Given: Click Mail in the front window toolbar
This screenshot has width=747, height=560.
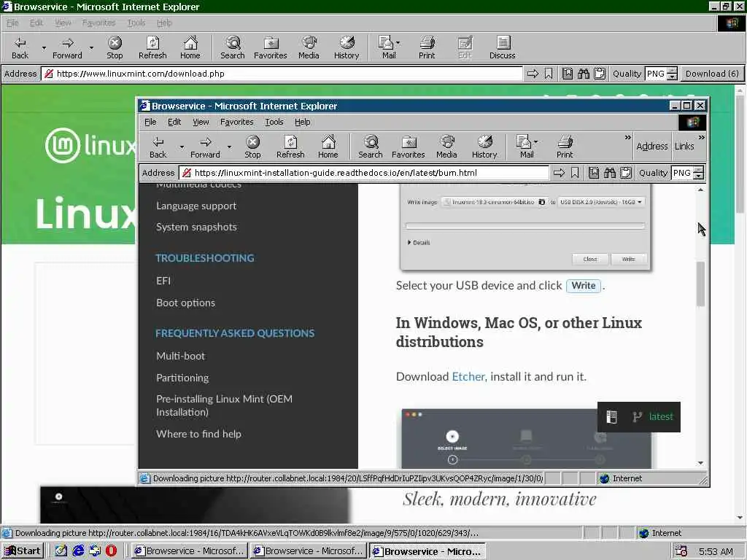Looking at the screenshot, I should click(525, 147).
